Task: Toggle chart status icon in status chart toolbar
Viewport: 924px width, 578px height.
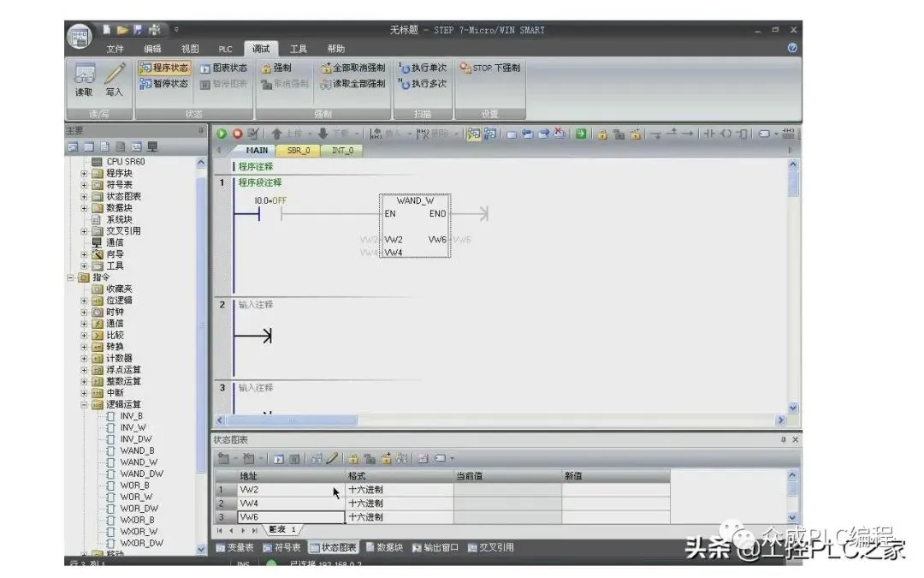Action: 279,458
